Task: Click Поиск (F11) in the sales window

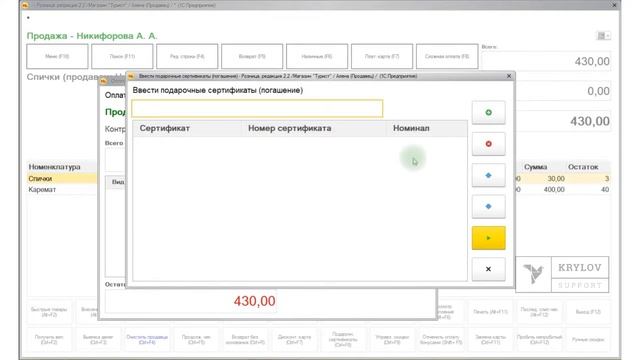Action: [x=122, y=56]
